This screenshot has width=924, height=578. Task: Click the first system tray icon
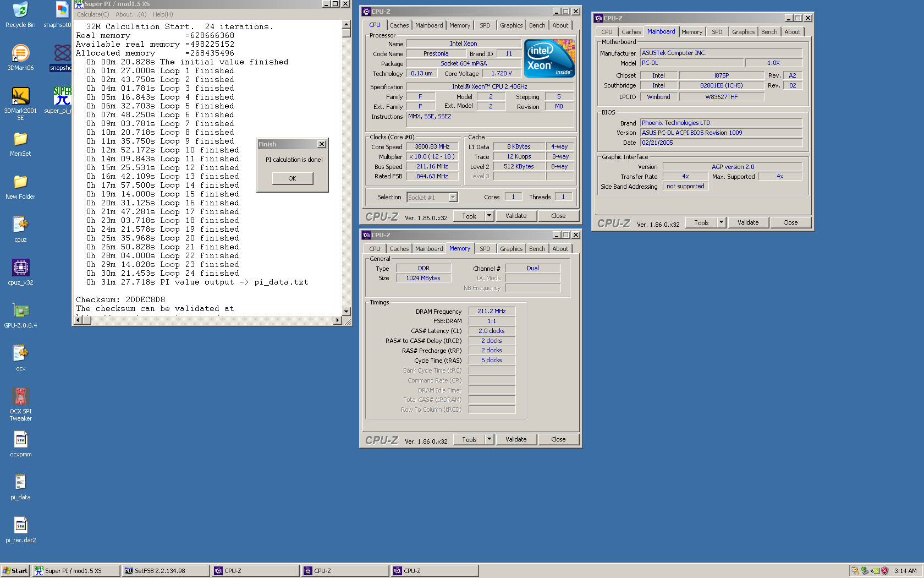(x=855, y=571)
